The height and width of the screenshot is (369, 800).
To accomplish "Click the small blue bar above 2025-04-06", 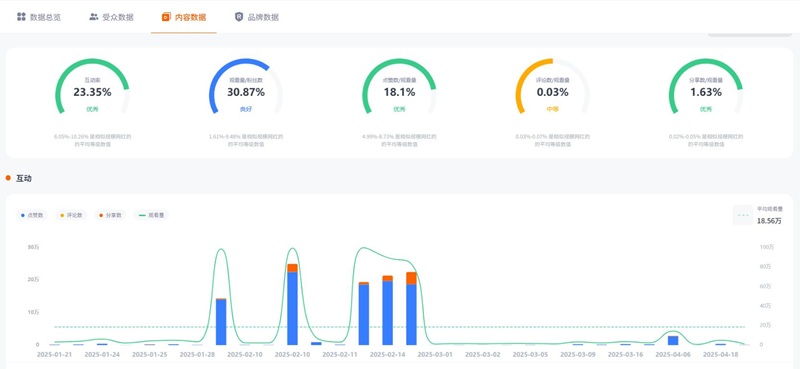I will point(673,340).
